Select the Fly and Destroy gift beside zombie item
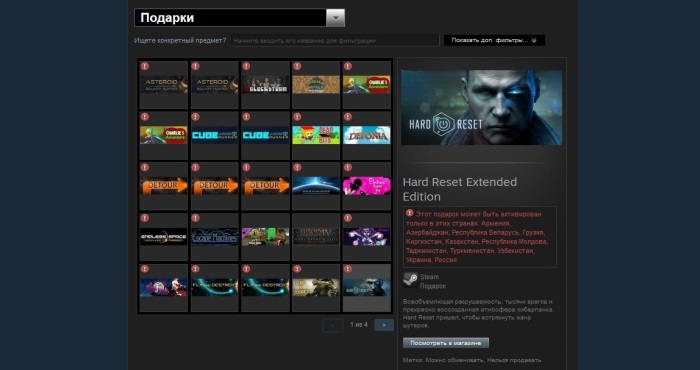 [265, 288]
